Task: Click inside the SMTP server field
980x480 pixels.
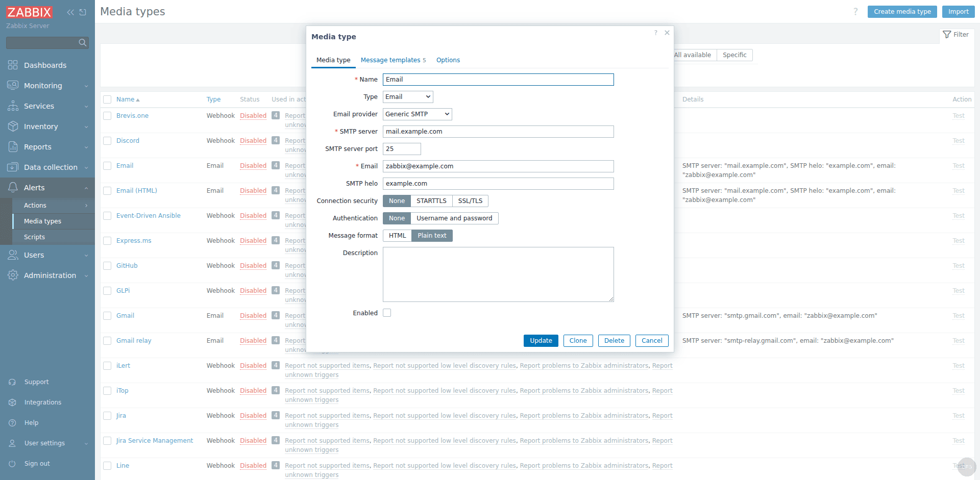Action: 498,132
